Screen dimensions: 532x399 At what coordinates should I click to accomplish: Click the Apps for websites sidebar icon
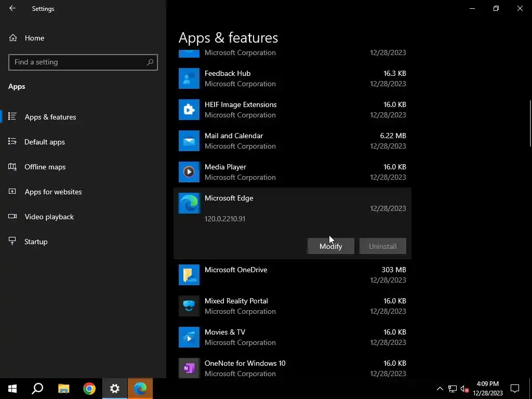12,192
